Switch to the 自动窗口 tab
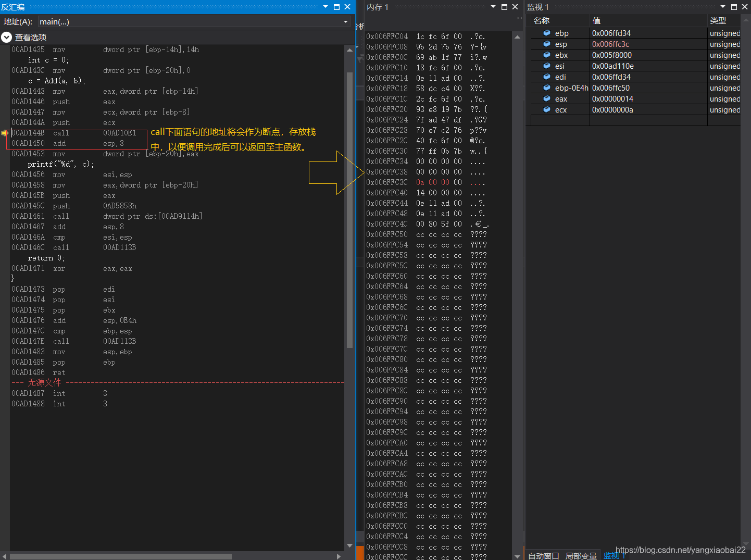 (x=544, y=556)
